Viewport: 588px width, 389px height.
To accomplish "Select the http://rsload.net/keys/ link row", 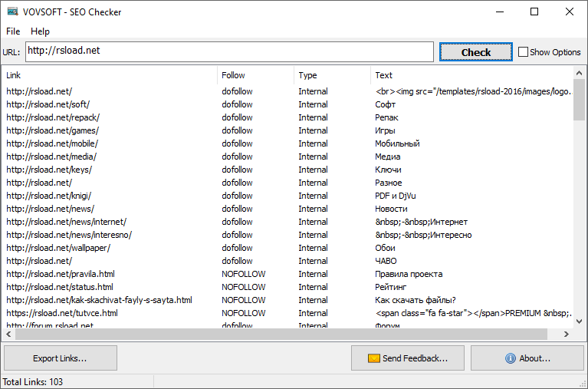I will (x=288, y=170).
